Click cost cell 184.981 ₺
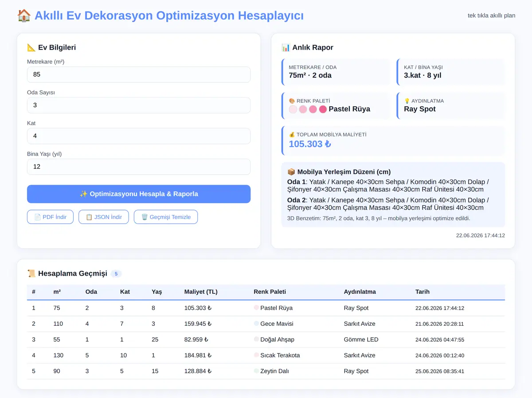The image size is (532, 398). (x=198, y=355)
